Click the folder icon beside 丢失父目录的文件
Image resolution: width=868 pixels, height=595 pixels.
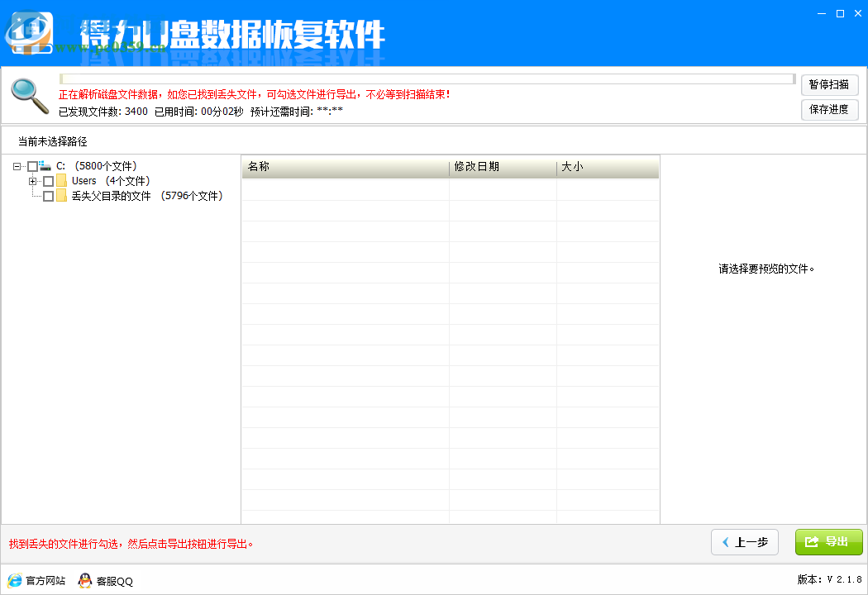[61, 195]
